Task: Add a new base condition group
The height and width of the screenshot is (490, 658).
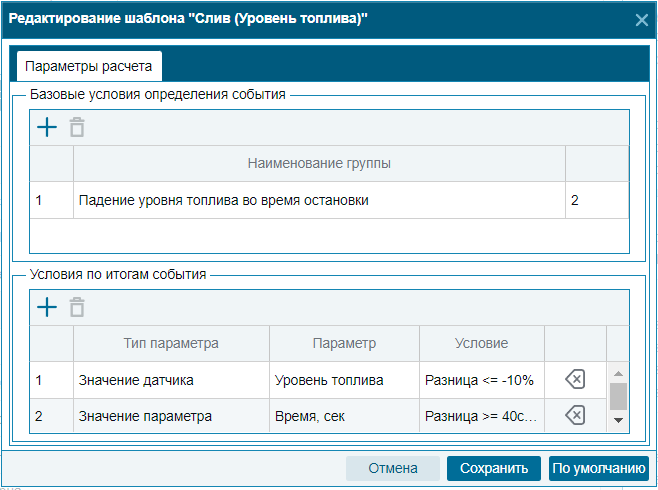Action: point(47,127)
